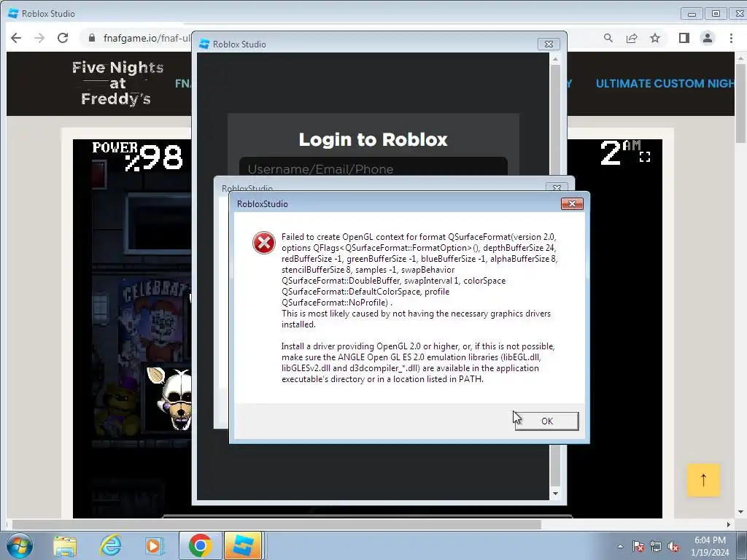The image size is (747, 560).
Task: Open Internet Explorer from taskbar
Action: [x=111, y=545]
